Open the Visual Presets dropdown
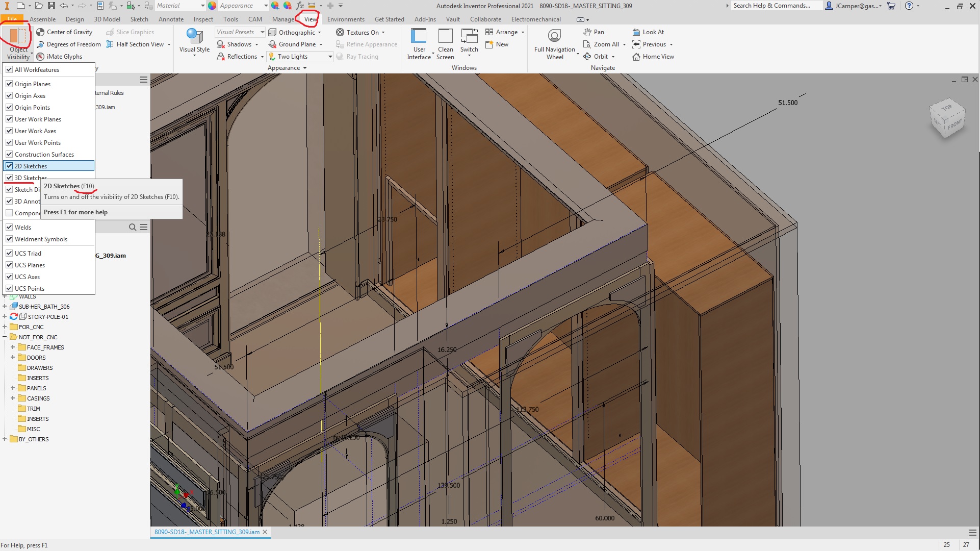The width and height of the screenshot is (980, 551). click(x=263, y=32)
